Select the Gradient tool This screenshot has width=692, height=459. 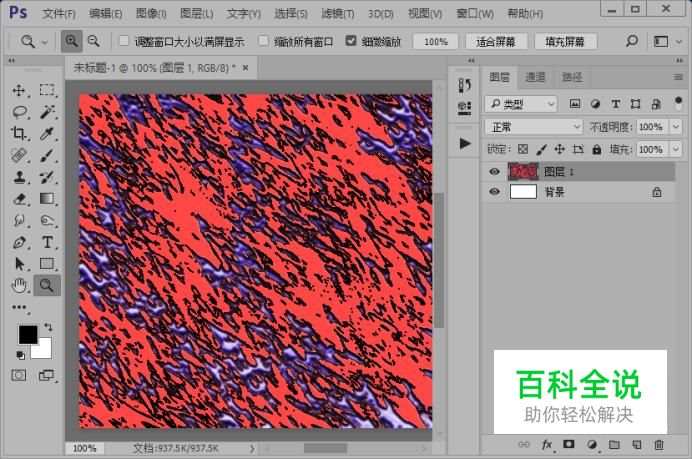(47, 199)
